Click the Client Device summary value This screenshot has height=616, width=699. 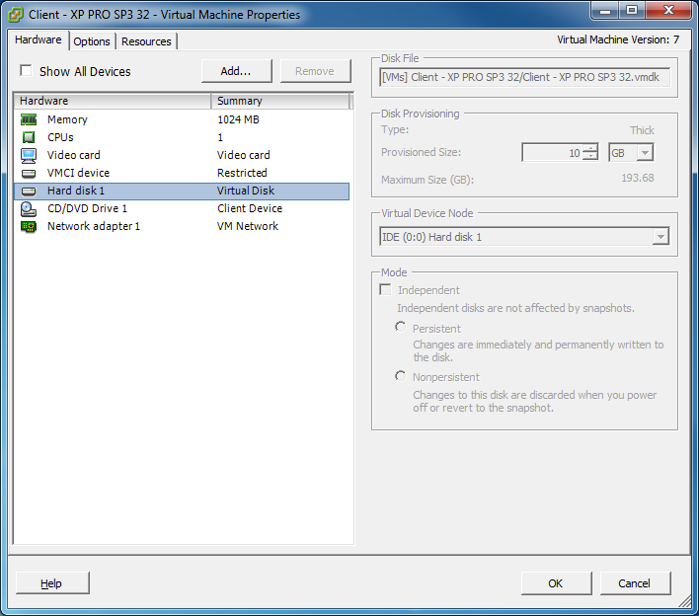250,208
